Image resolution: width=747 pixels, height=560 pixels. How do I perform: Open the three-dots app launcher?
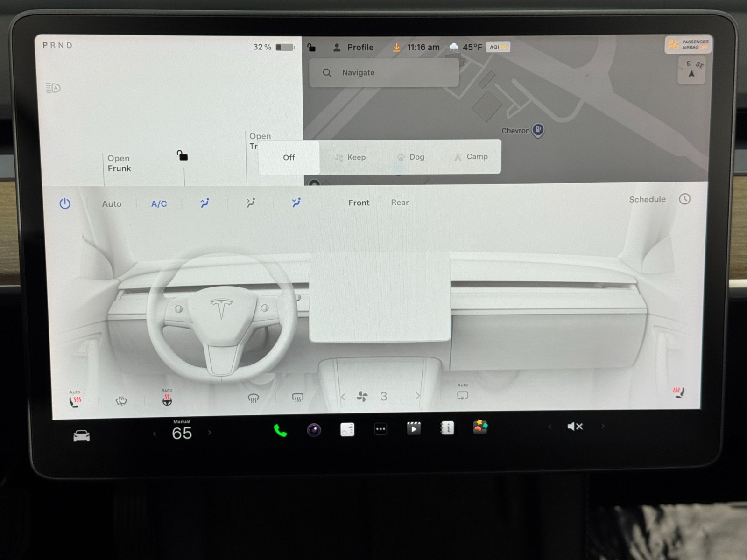tap(381, 429)
